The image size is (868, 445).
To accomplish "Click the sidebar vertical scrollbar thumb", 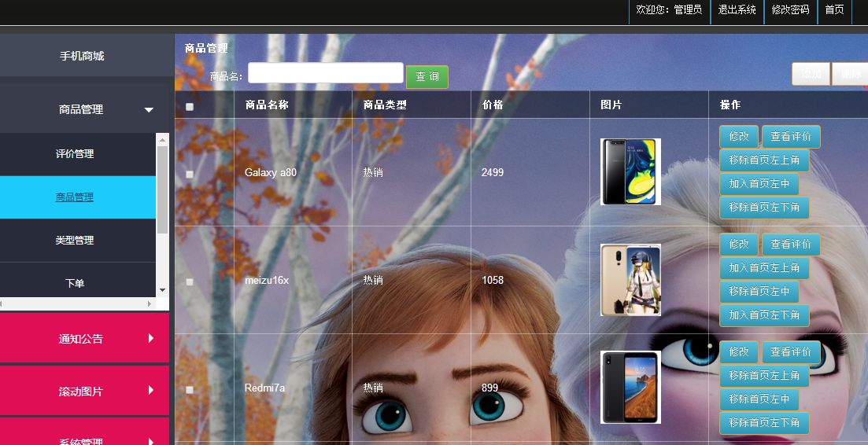I will coord(162,190).
